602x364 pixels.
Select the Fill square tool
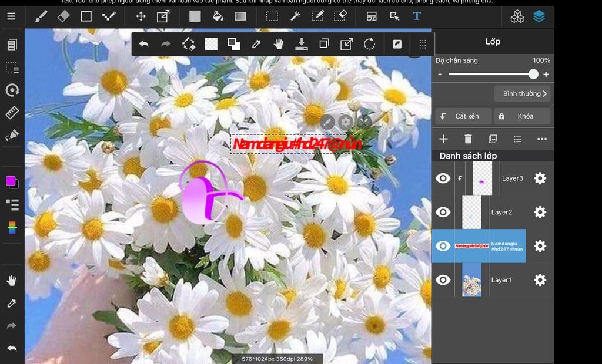click(x=195, y=16)
